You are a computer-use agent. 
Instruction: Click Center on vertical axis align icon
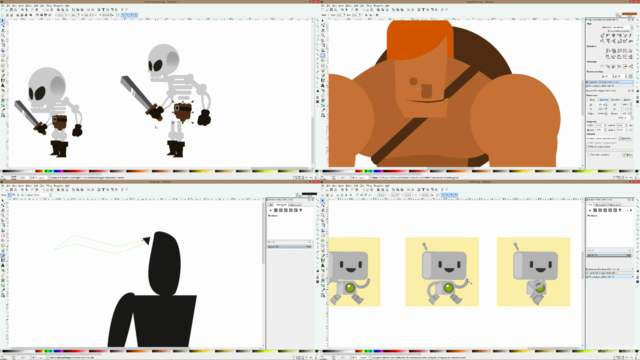(613, 36)
